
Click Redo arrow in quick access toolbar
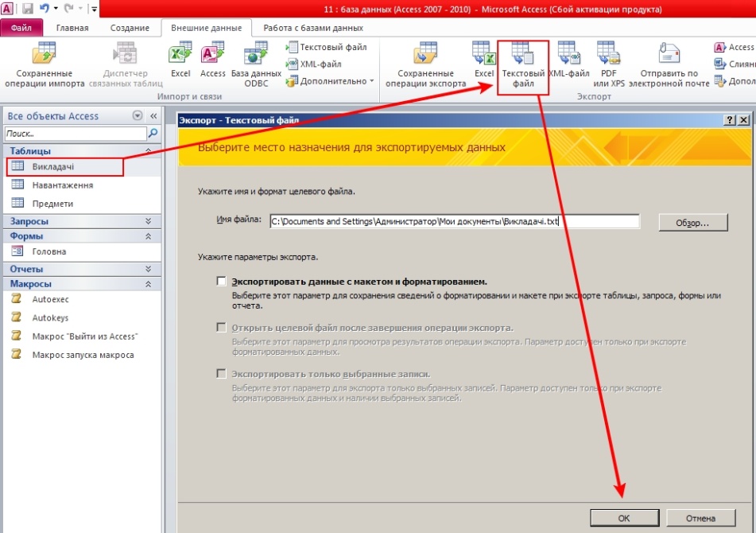coord(68,8)
